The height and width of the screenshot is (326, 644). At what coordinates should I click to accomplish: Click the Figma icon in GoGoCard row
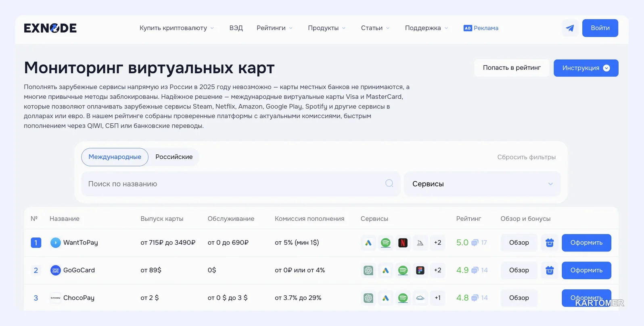click(420, 270)
